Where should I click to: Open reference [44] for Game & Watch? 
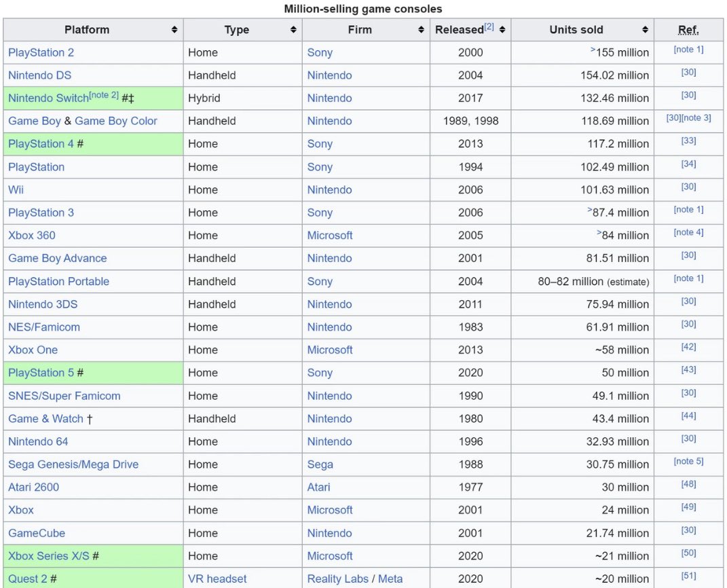point(688,416)
